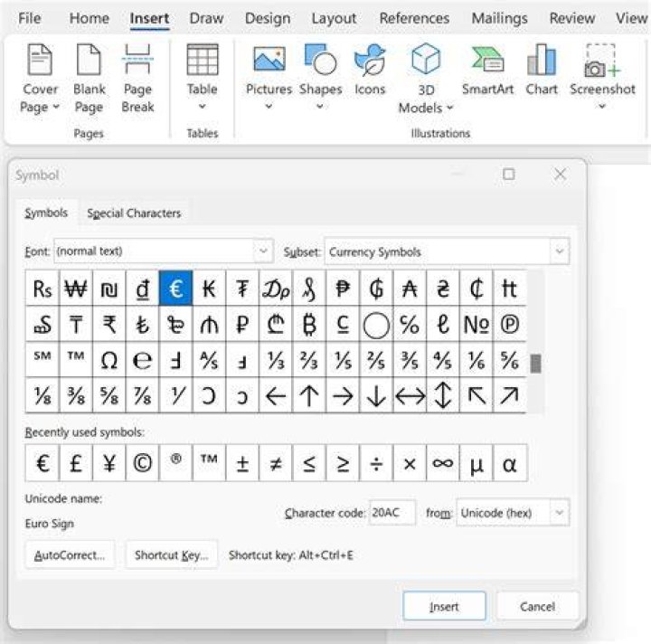The image size is (651, 644).
Task: Select the Omega symbol in grid
Action: 108,360
